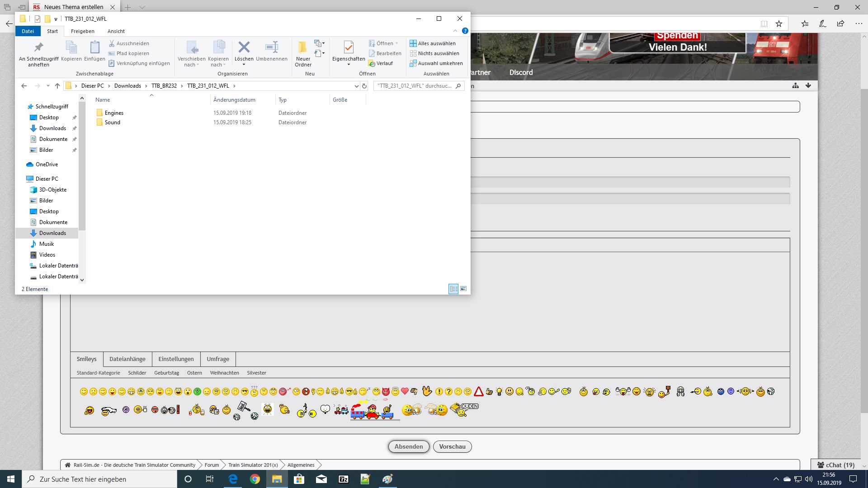This screenshot has width=868, height=488.
Task: Toggle Auswahl umkehren selection
Action: tap(436, 63)
